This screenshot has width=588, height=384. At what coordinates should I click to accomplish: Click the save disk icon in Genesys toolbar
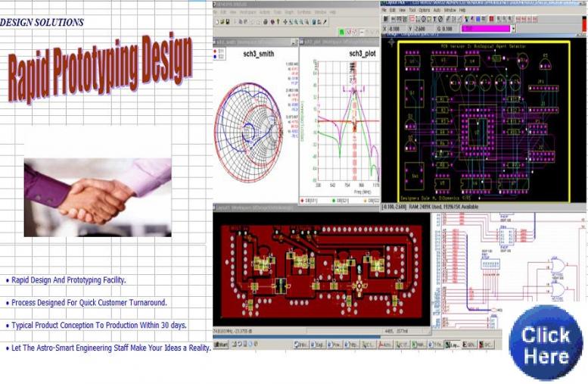tap(228, 22)
